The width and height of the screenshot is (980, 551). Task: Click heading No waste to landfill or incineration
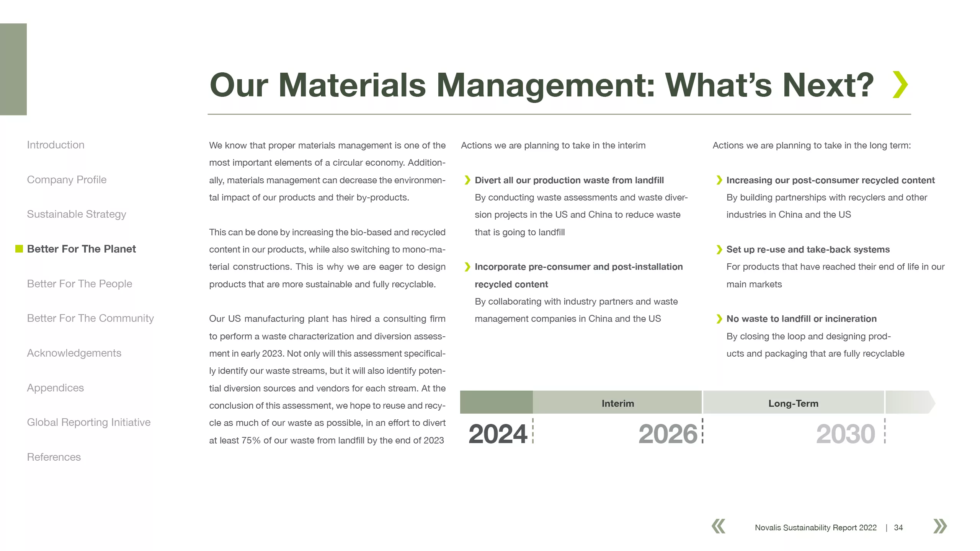(802, 319)
